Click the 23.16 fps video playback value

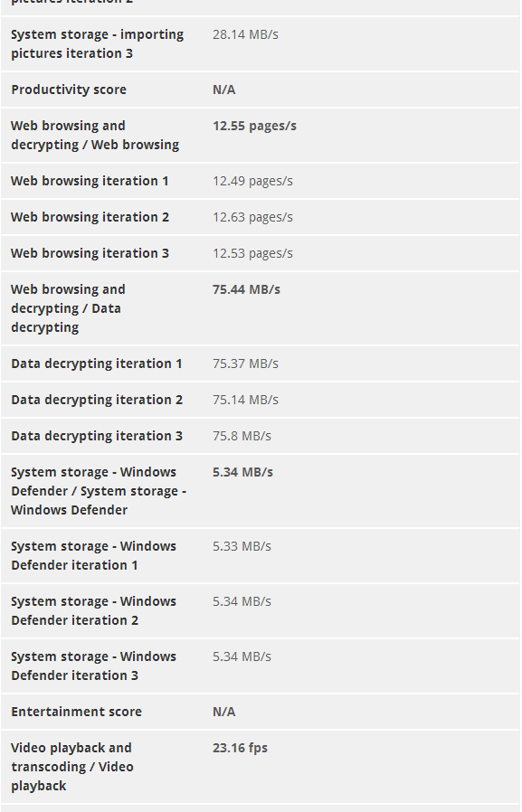click(240, 748)
